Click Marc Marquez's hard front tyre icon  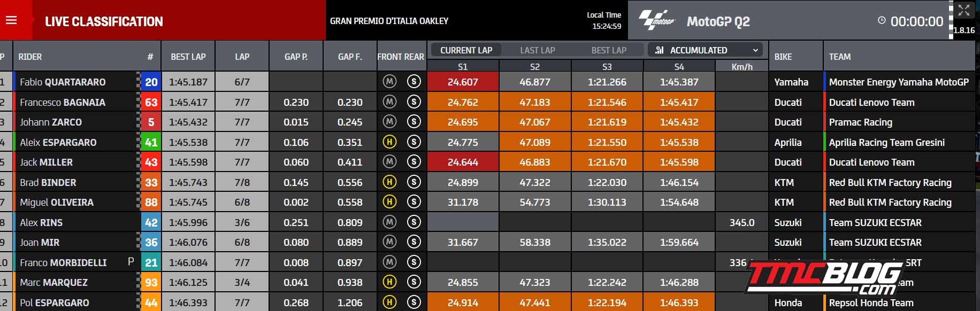tap(389, 282)
